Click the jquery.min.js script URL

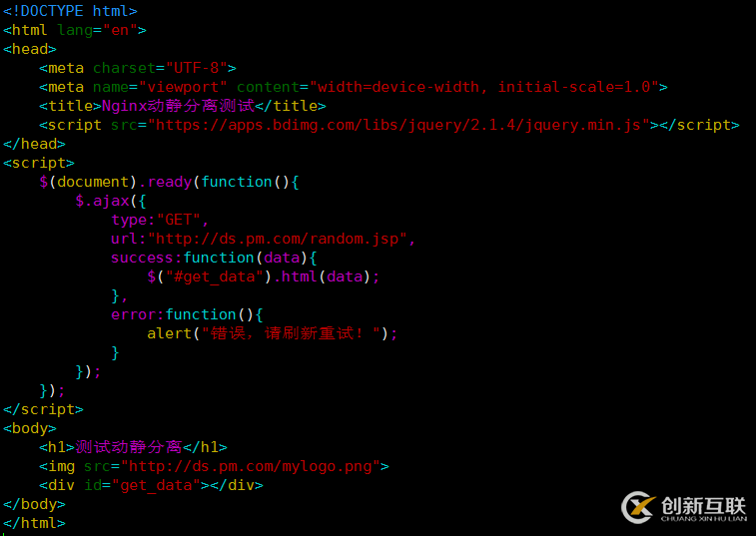(x=398, y=125)
